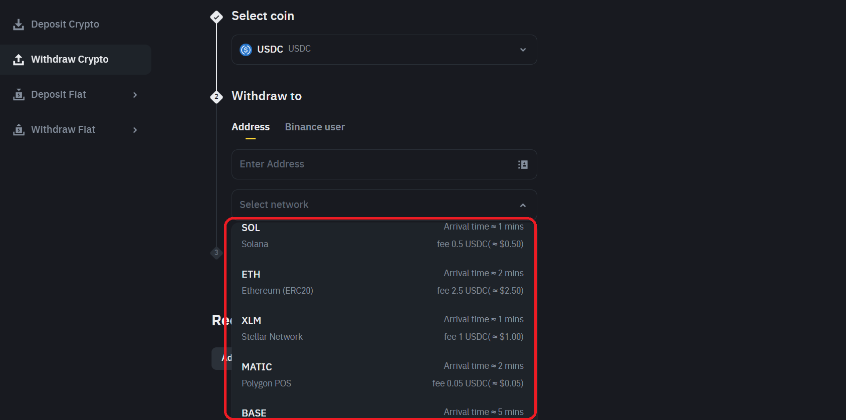Click the Deposit Crypto download icon

18,24
